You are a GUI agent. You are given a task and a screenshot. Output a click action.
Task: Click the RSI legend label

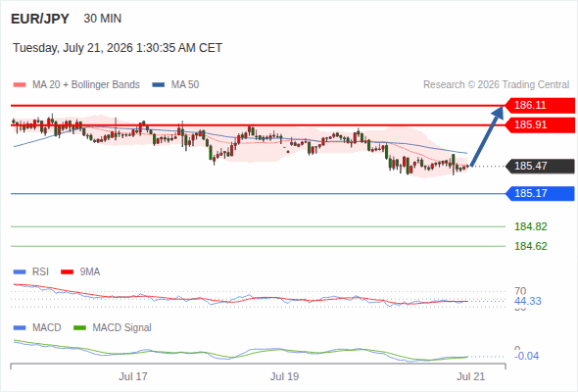coord(40,272)
